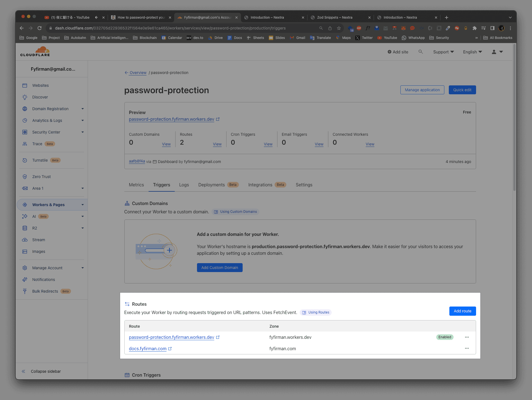Screen dimensions: 532x400
Task: Open Zero Trust section
Action: point(41,177)
